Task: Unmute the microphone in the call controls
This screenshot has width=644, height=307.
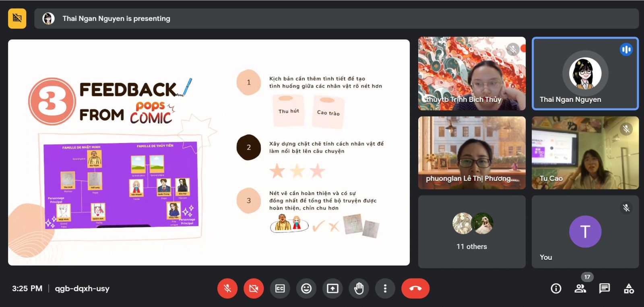Action: [227, 288]
